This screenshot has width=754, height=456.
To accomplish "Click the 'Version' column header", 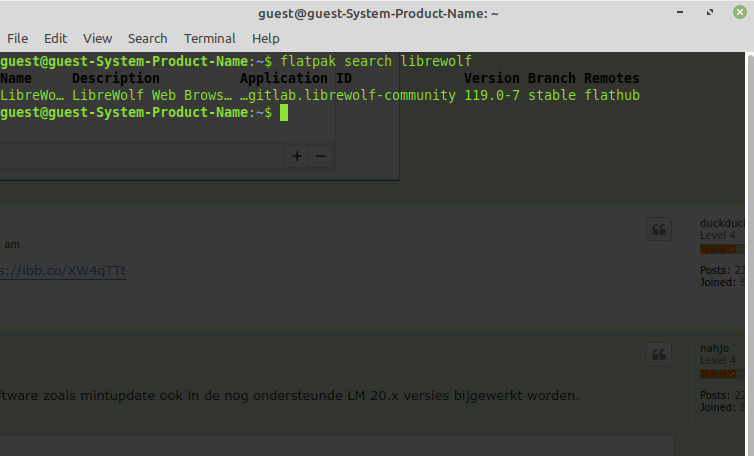I will coord(492,78).
